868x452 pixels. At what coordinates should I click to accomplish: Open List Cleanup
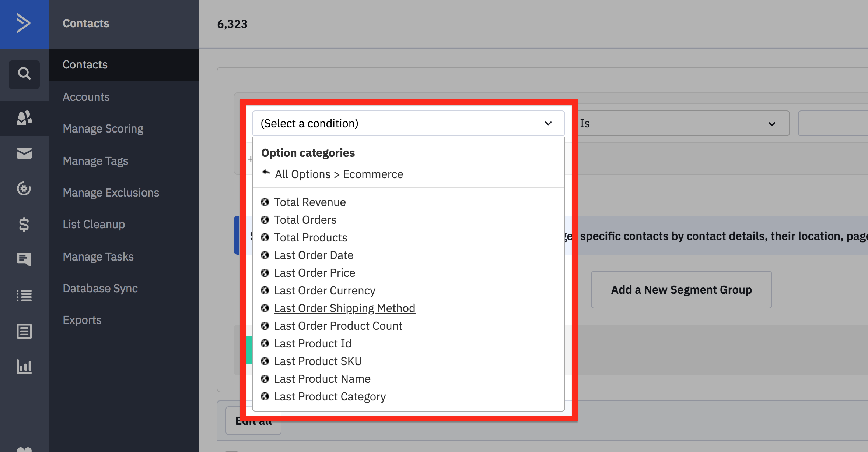pos(94,224)
